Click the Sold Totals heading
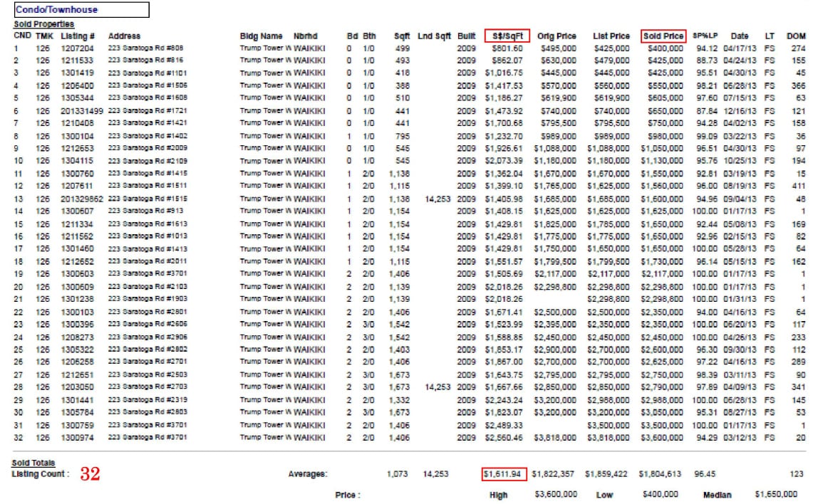Image resolution: width=818 pixels, height=504 pixels. coord(33,463)
